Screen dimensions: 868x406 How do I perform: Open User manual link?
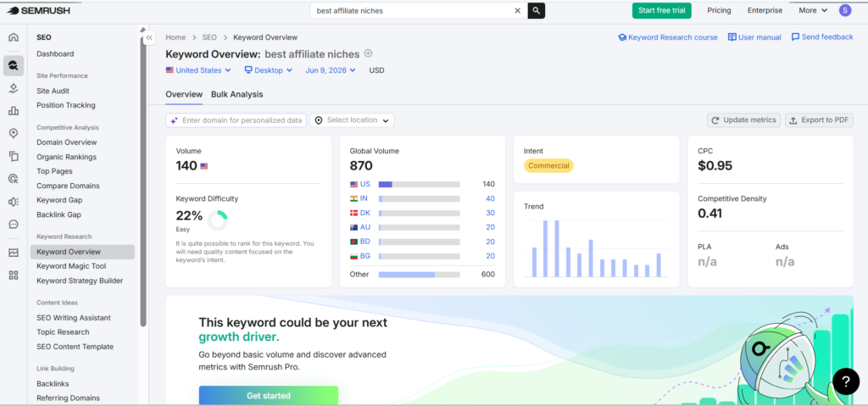(x=754, y=37)
